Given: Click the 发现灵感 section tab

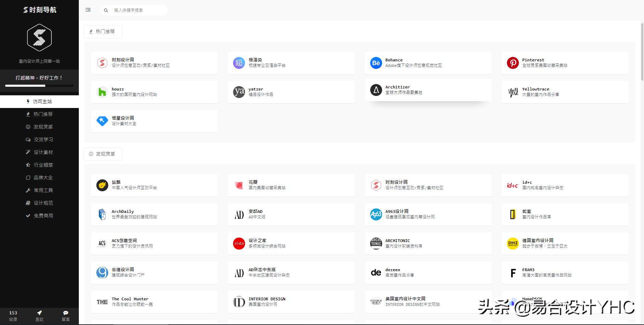Looking at the screenshot, I should [x=102, y=154].
